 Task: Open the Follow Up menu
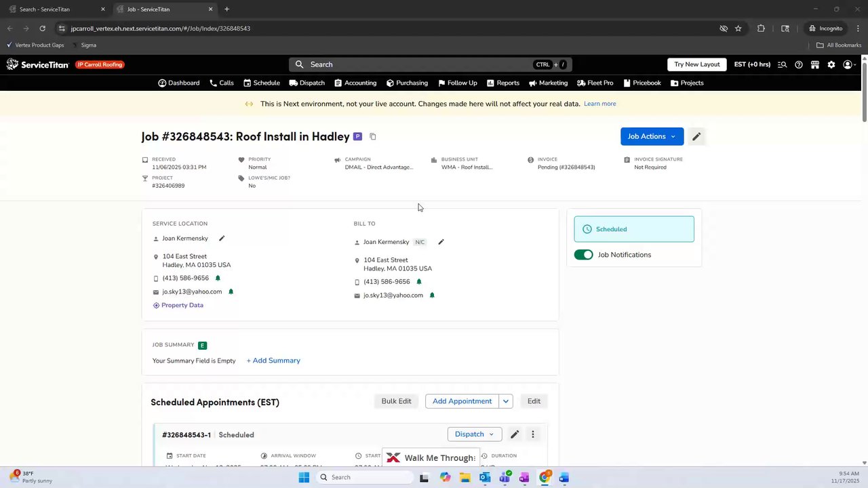[458, 83]
